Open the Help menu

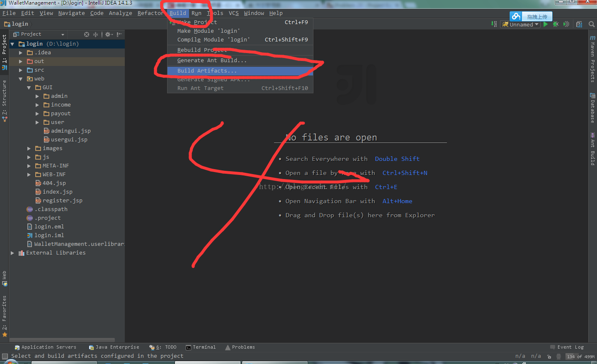click(276, 13)
